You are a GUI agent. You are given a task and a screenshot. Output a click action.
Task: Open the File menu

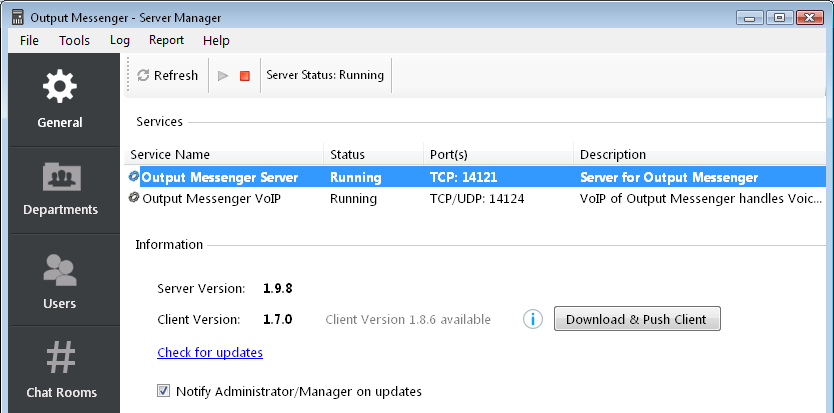[29, 40]
